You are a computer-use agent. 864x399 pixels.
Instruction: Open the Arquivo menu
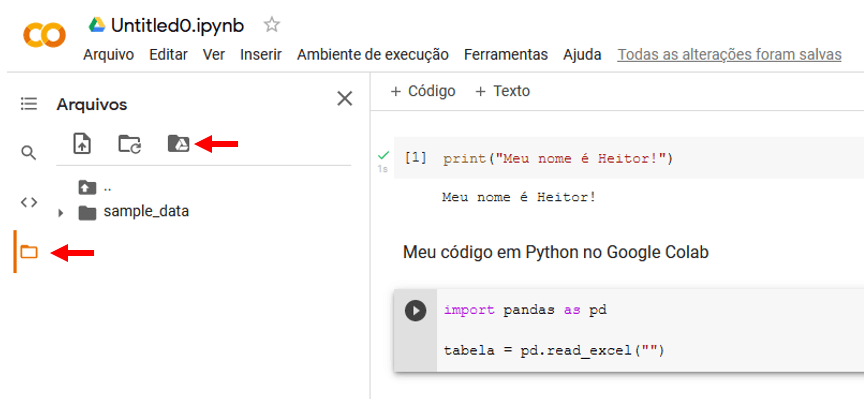coord(109,55)
